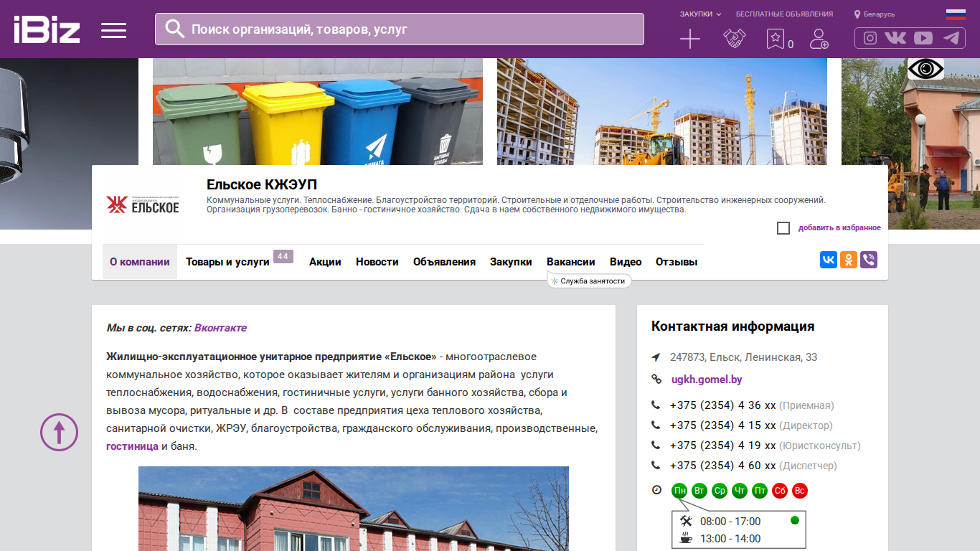Open the 'Закупки' tab in company menu
Image resolution: width=980 pixels, height=551 pixels.
pyautogui.click(x=511, y=262)
